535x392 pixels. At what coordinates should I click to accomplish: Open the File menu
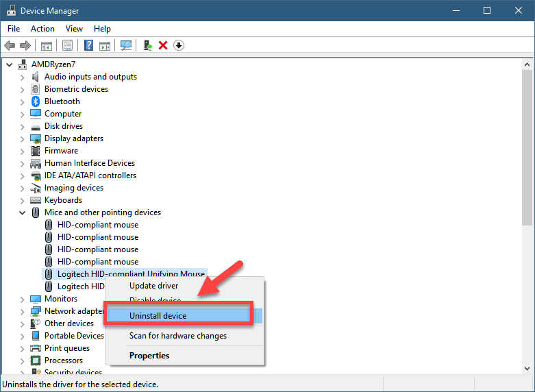[x=14, y=29]
